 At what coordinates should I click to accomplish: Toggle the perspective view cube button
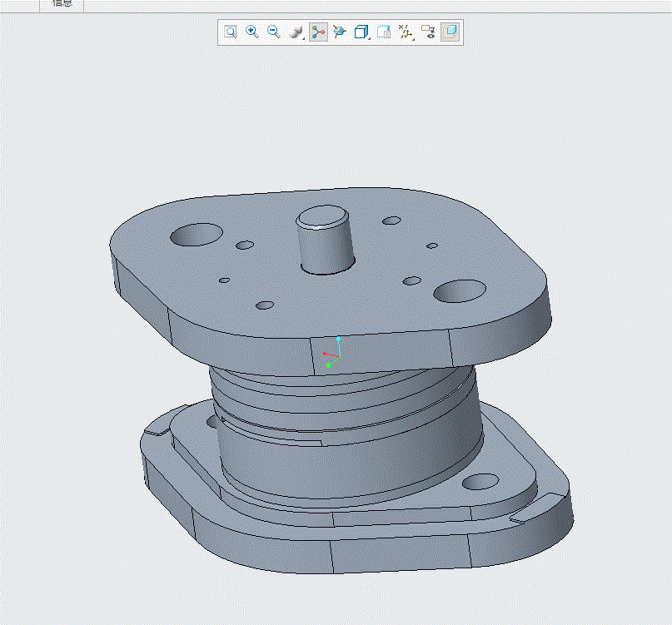(x=450, y=32)
